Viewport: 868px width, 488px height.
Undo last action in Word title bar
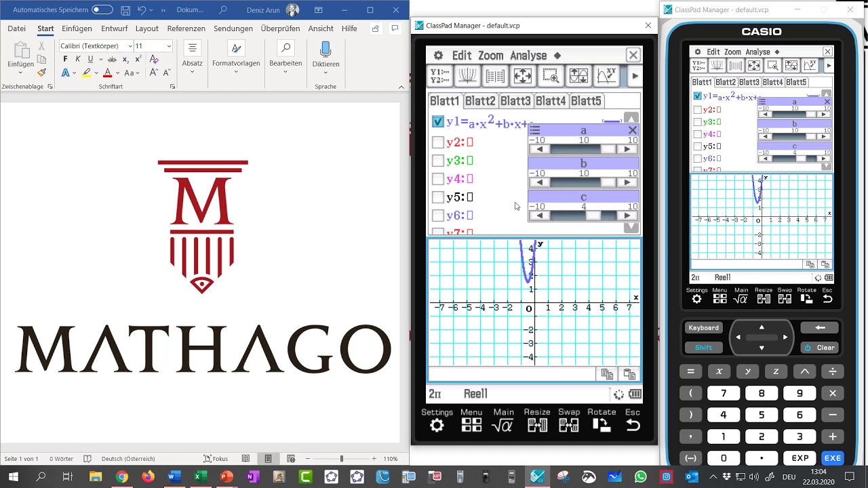pos(142,10)
